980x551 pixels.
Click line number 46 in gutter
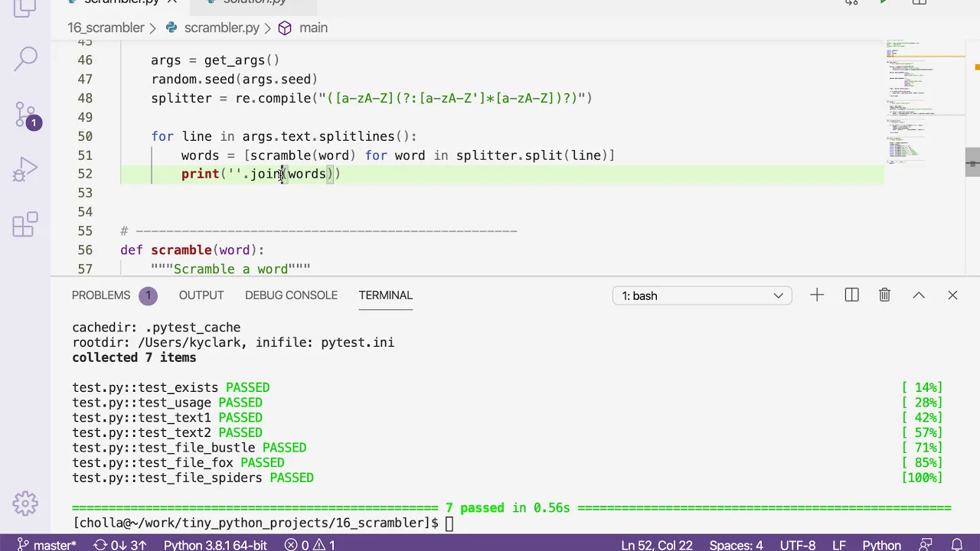[x=84, y=60]
